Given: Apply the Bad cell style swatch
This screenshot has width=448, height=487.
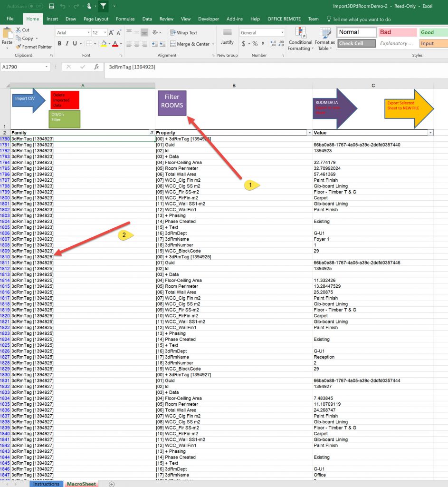Looking at the screenshot, I should click(x=397, y=32).
